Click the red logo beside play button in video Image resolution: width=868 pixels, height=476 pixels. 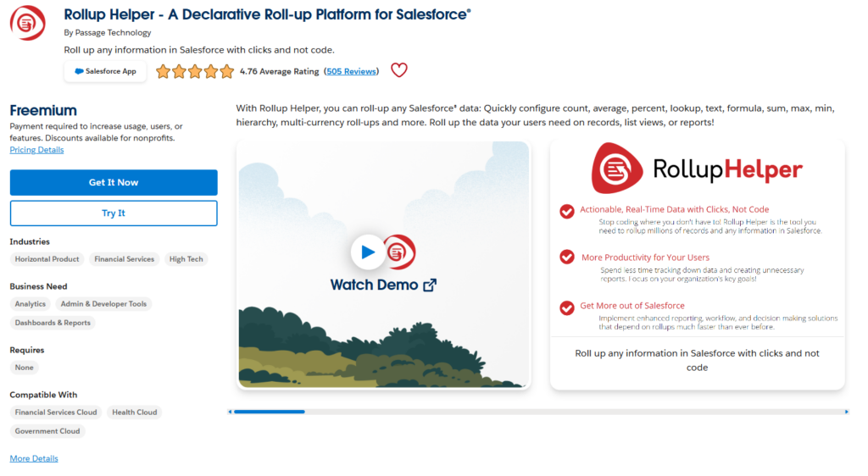400,252
